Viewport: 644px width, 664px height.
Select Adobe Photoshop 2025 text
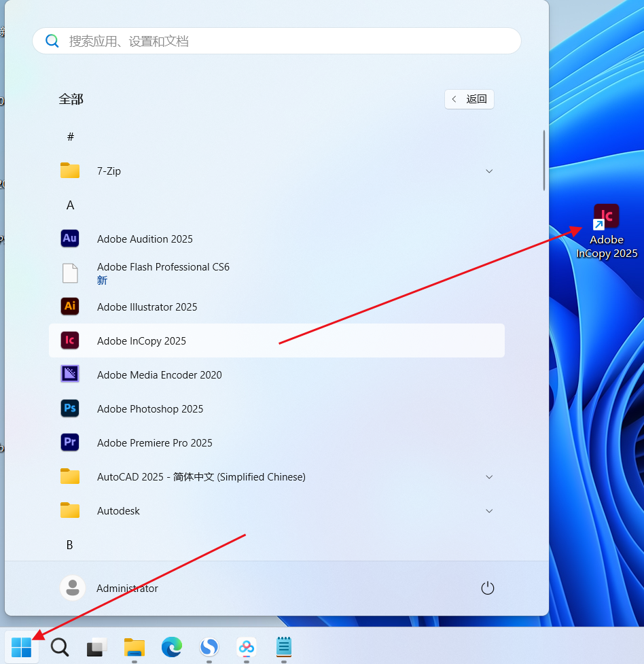[x=150, y=409]
